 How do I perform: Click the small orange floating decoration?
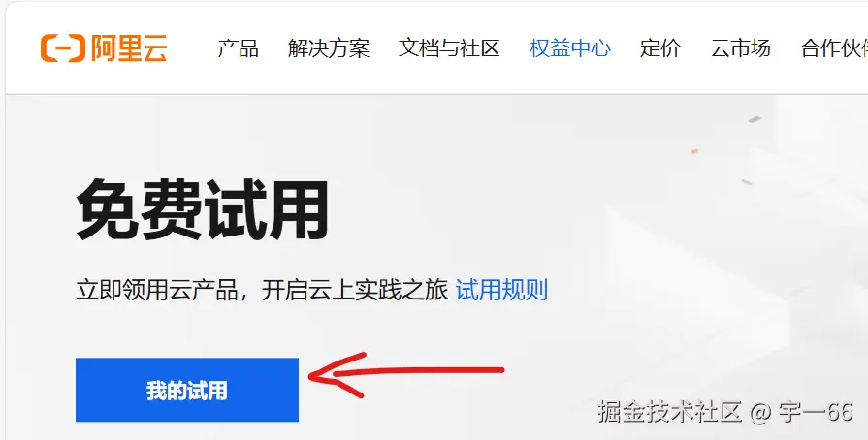click(x=694, y=151)
